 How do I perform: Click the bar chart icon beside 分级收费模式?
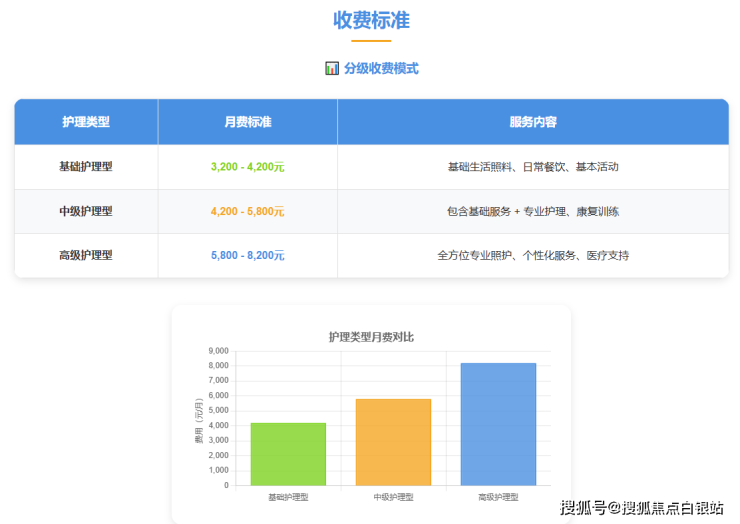(x=332, y=69)
